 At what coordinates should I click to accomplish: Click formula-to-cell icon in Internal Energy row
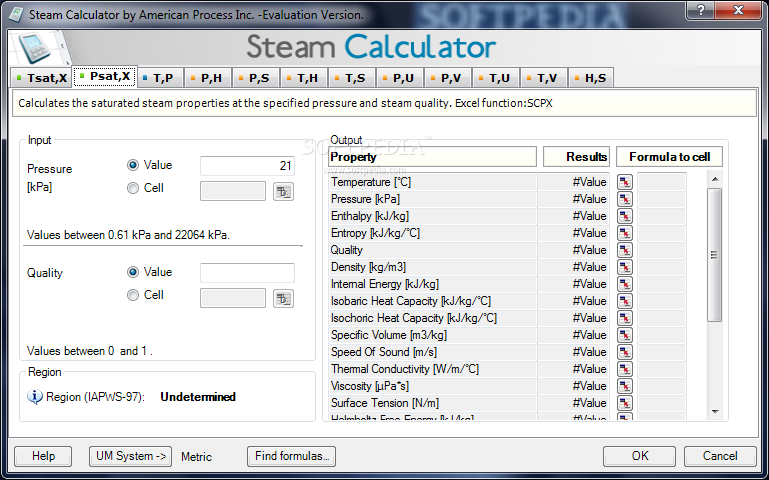[624, 284]
